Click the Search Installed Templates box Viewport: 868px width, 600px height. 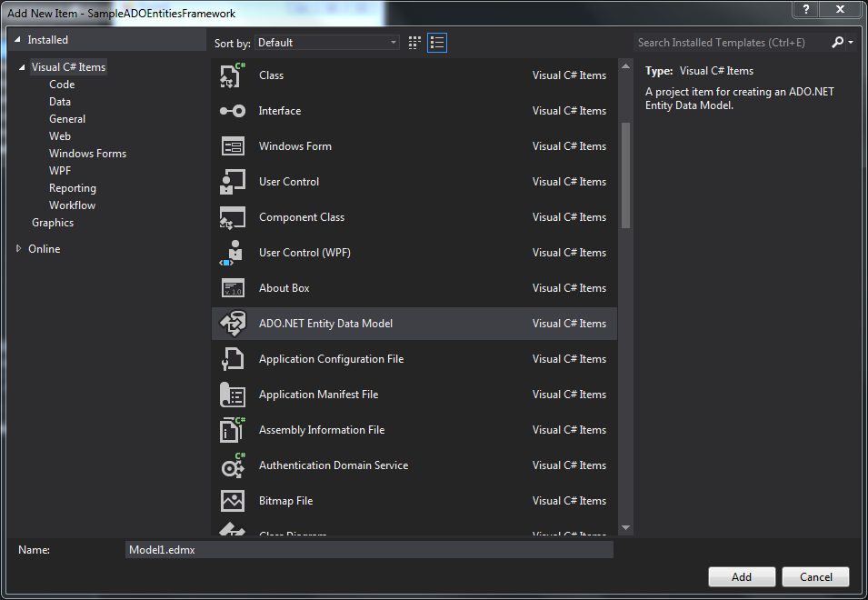pos(731,43)
